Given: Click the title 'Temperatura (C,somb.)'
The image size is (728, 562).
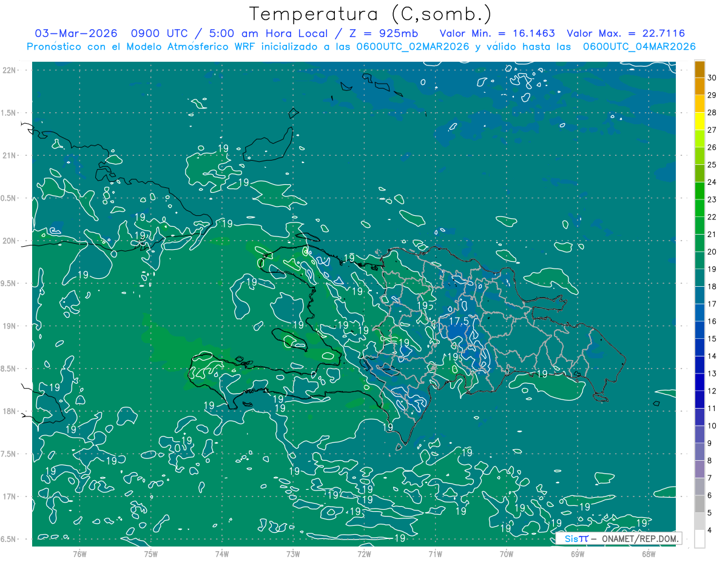Looking at the screenshot, I should (370, 14).
